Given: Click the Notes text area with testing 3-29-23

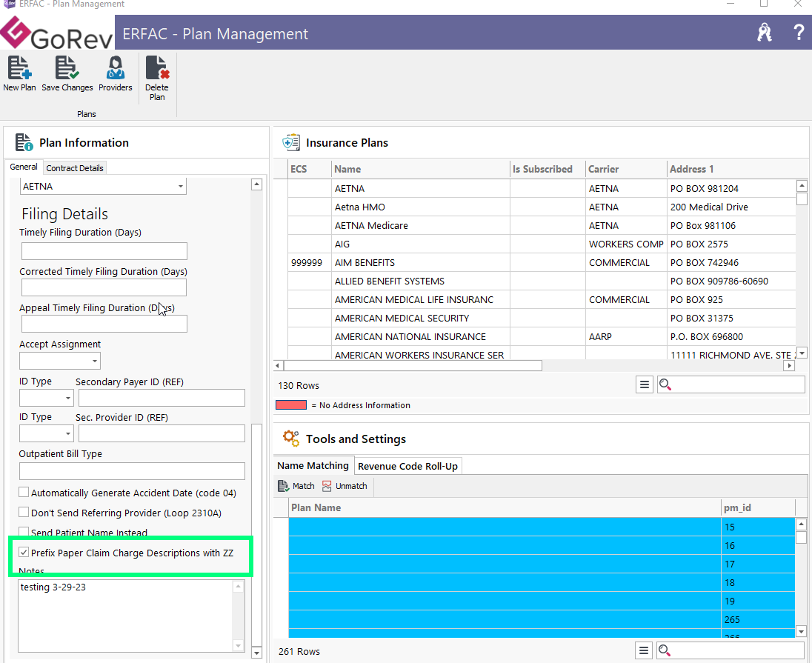Looking at the screenshot, I should click(x=126, y=616).
